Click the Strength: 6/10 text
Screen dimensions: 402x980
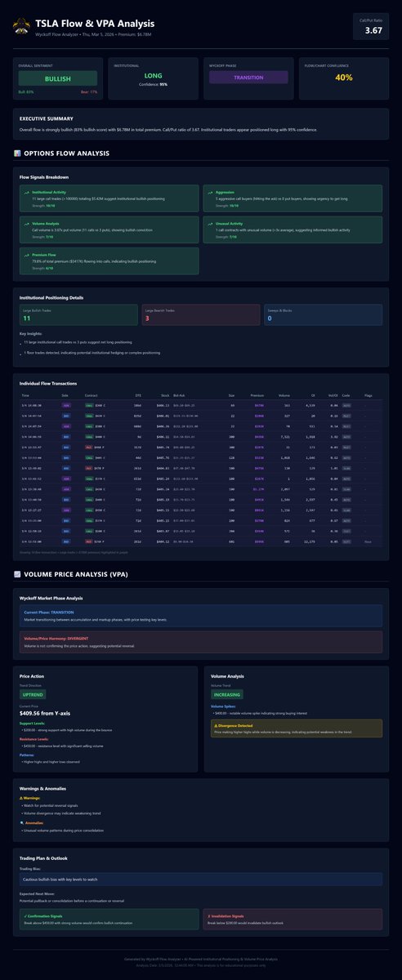coord(43,269)
